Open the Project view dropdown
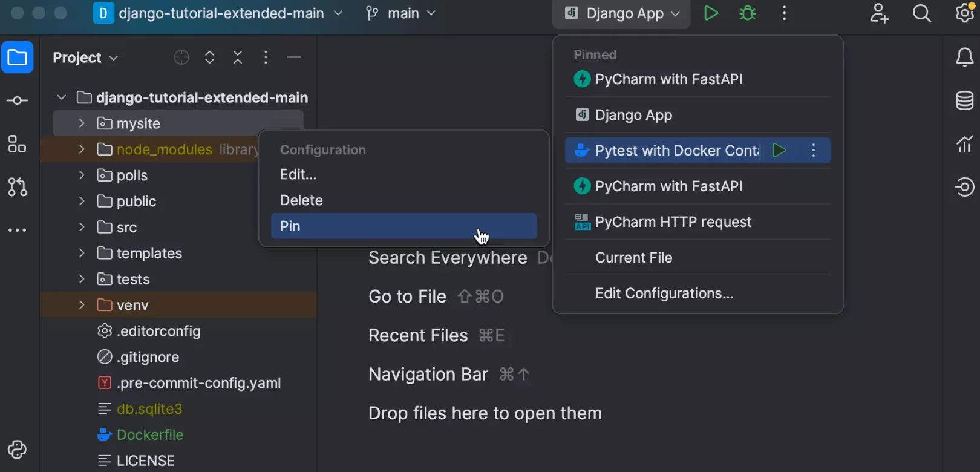 [85, 57]
